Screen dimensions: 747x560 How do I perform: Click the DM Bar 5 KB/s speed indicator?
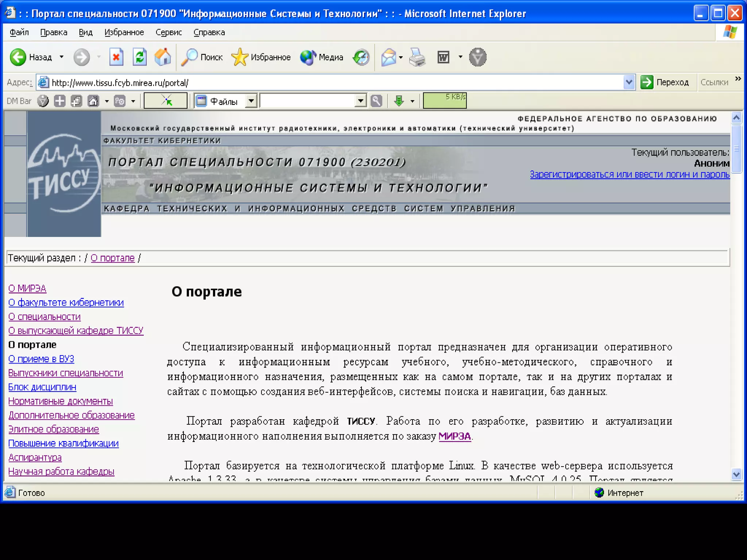[445, 101]
